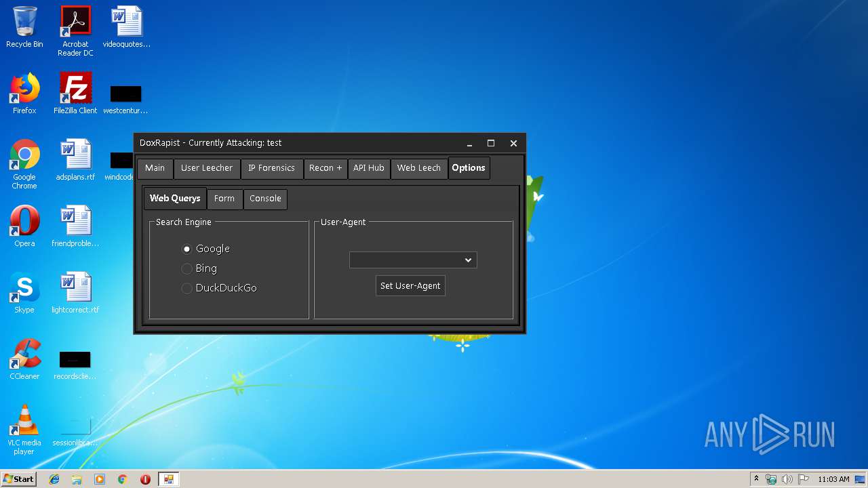
Task: Open the IP Forensics tab
Action: [271, 168]
